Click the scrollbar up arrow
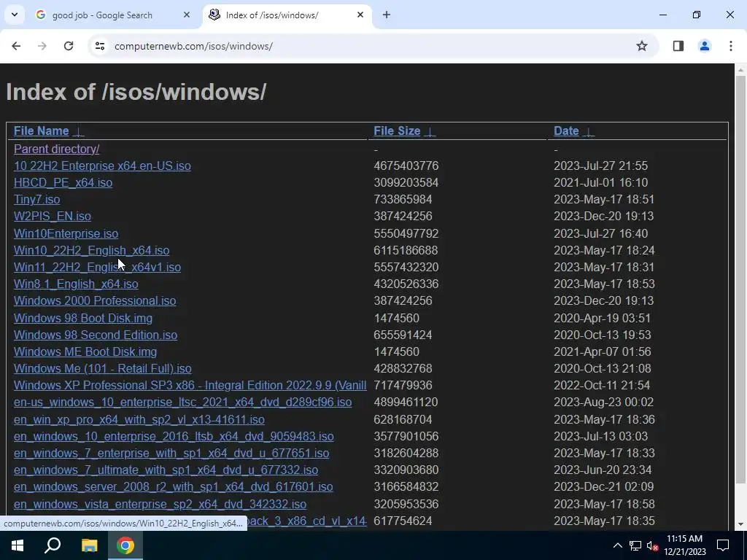Viewport: 747px width, 560px height. click(x=740, y=70)
